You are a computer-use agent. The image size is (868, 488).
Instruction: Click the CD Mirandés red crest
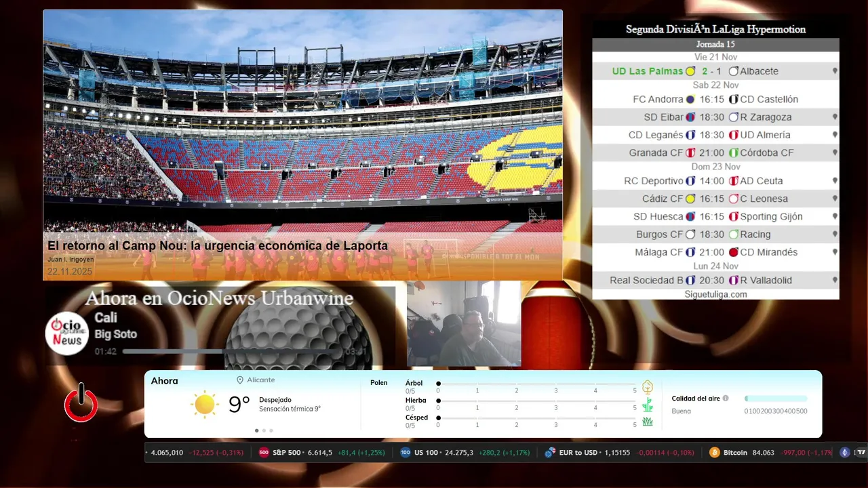[x=733, y=252]
